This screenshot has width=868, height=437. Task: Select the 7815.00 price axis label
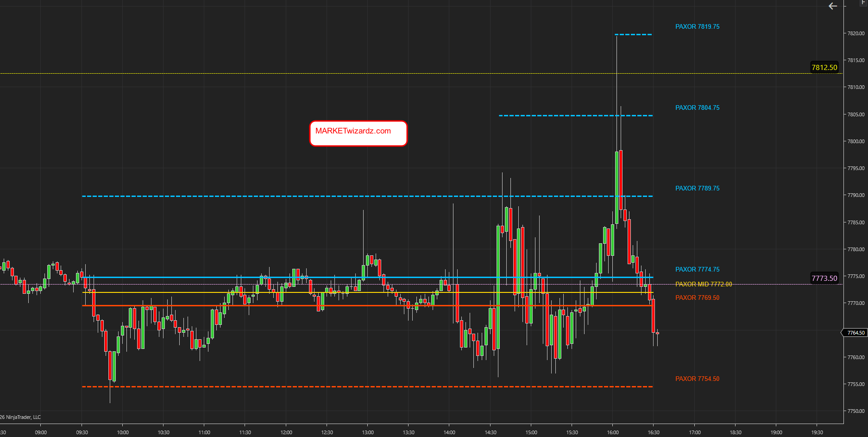[x=856, y=60]
